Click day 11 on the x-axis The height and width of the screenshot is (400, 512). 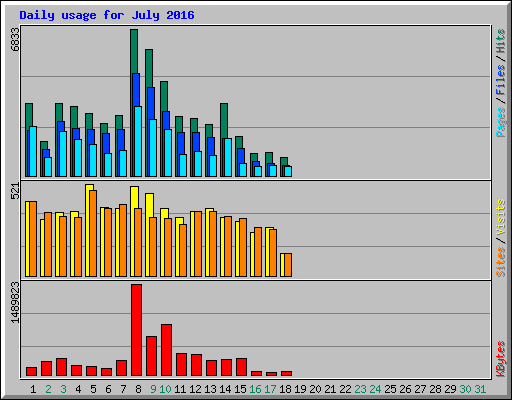180,389
